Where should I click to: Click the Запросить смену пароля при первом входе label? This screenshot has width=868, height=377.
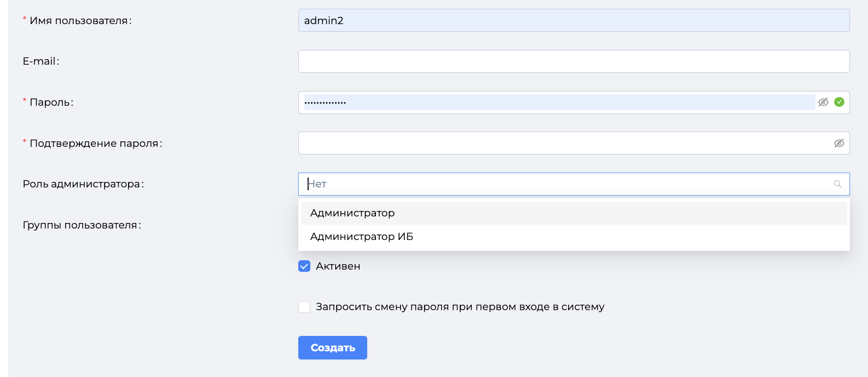point(460,307)
